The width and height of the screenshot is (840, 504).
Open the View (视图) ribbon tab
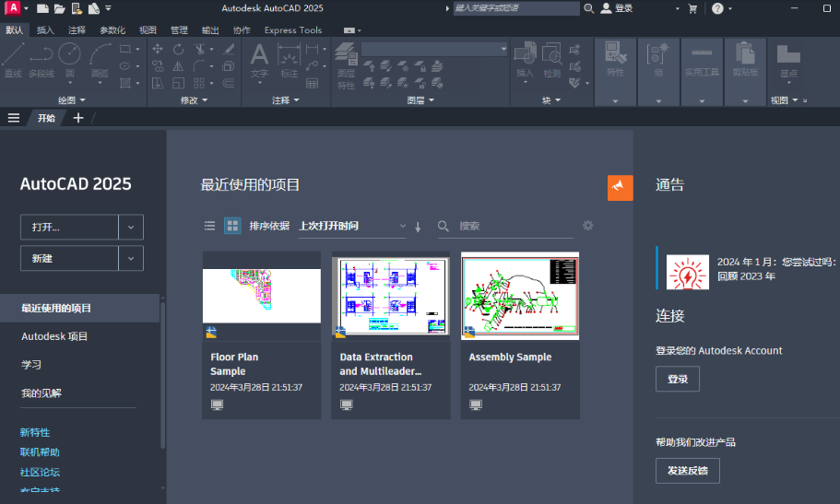point(148,30)
